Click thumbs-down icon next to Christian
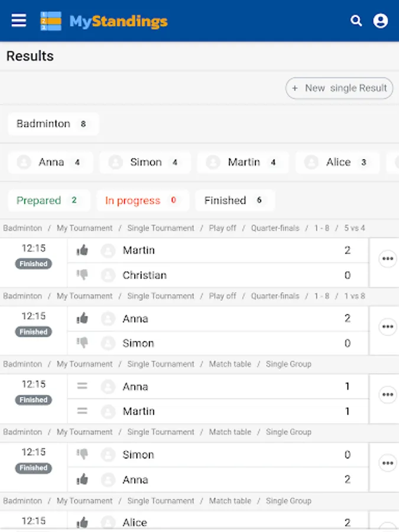This screenshot has width=399, height=532. (x=82, y=275)
